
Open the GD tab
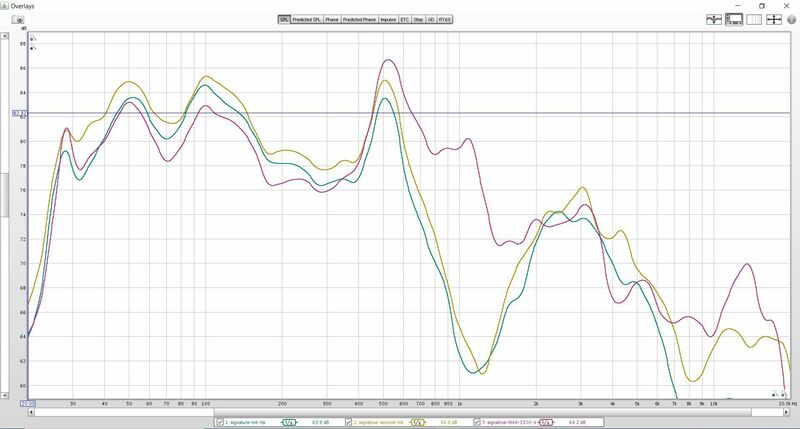point(431,19)
